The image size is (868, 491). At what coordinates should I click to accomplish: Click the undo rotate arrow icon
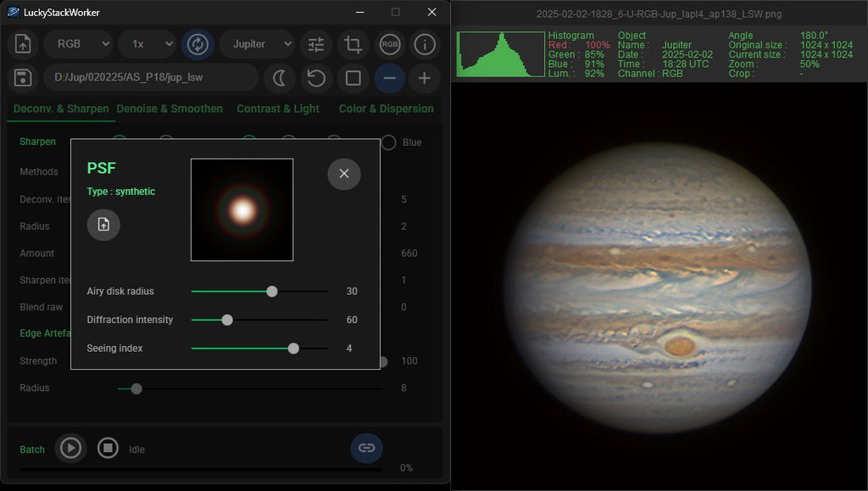[x=316, y=78]
